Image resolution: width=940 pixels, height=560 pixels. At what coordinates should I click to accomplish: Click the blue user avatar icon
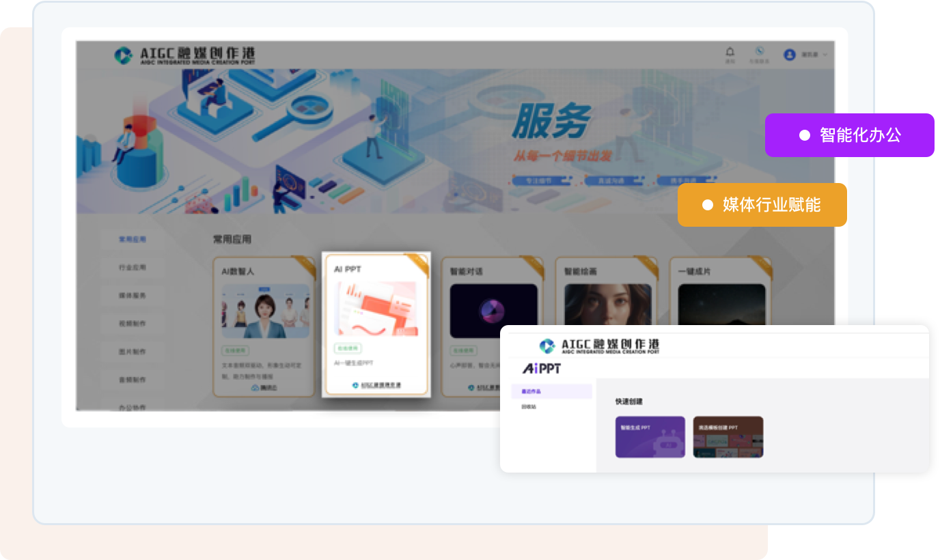[x=790, y=55]
